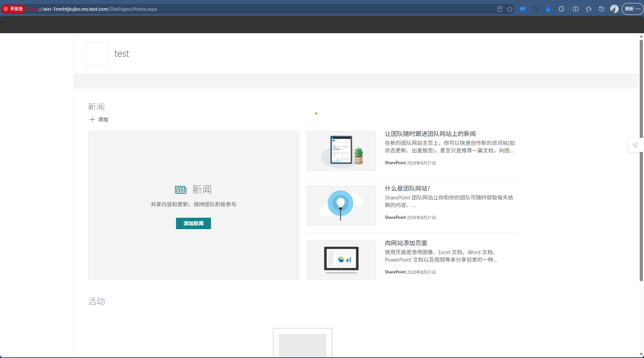Click the rocket feedback icon at right edge
Image resolution: width=644 pixels, height=358 pixels.
[635, 145]
